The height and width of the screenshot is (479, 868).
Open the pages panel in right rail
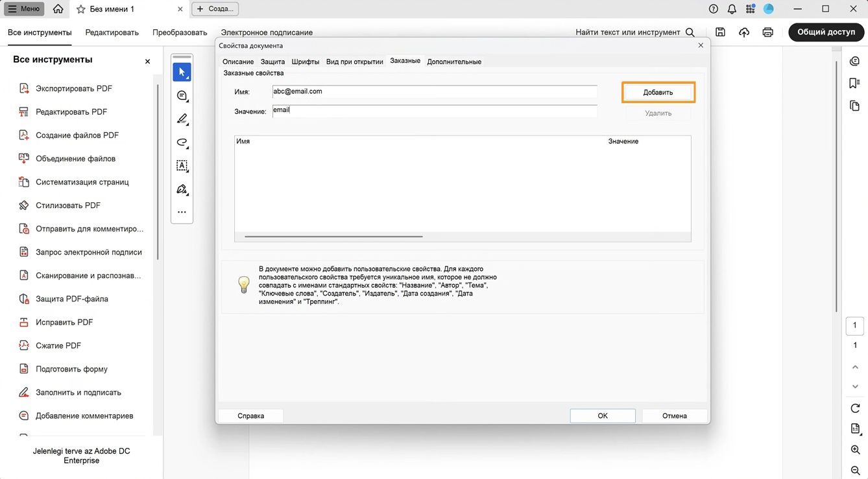(854, 106)
